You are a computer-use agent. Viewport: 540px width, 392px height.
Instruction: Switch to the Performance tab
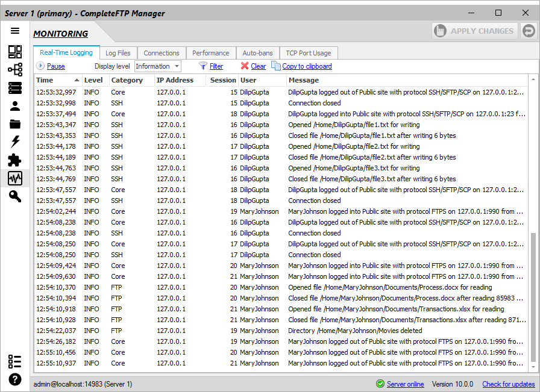click(210, 53)
